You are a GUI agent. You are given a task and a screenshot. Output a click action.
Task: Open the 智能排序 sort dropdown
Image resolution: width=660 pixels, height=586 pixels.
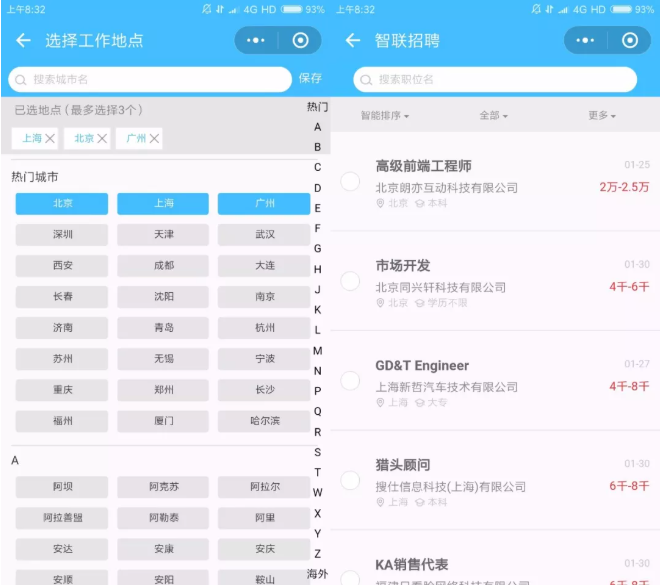point(385,115)
